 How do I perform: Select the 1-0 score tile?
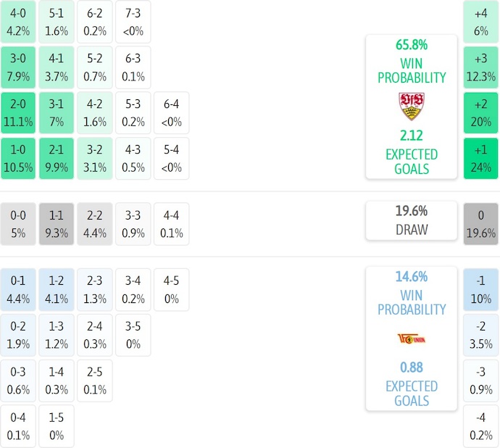19,158
